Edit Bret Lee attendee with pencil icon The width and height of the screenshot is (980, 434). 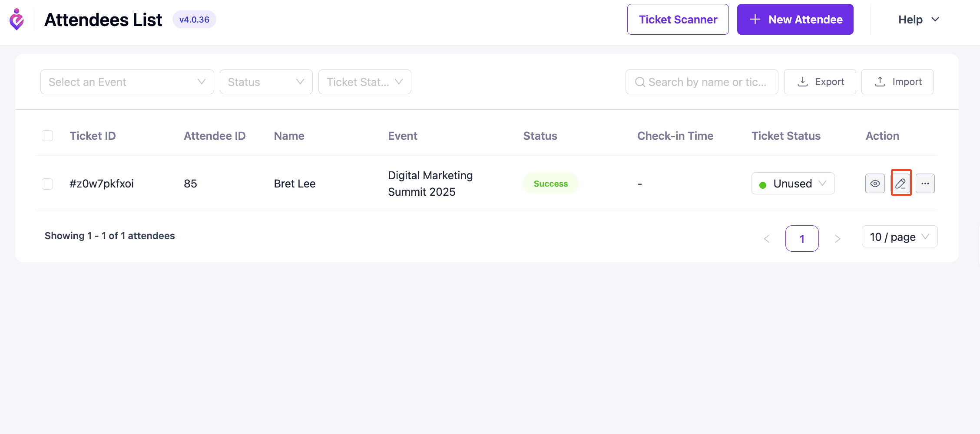pos(901,184)
